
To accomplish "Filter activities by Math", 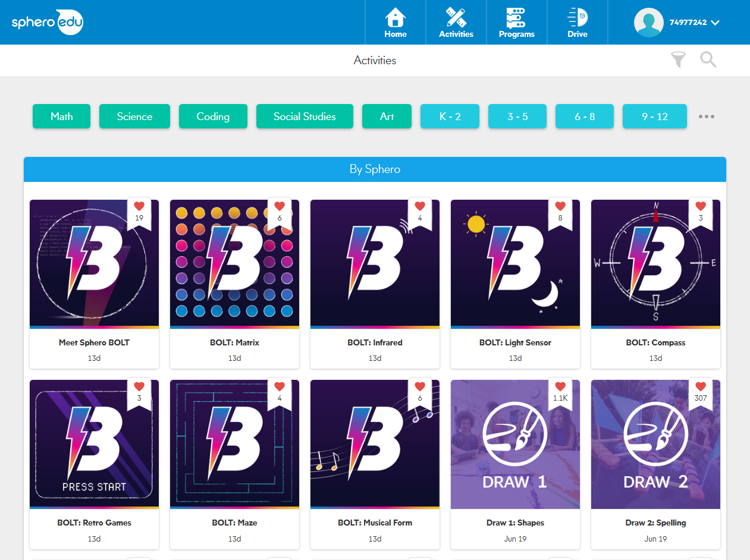I will point(61,117).
